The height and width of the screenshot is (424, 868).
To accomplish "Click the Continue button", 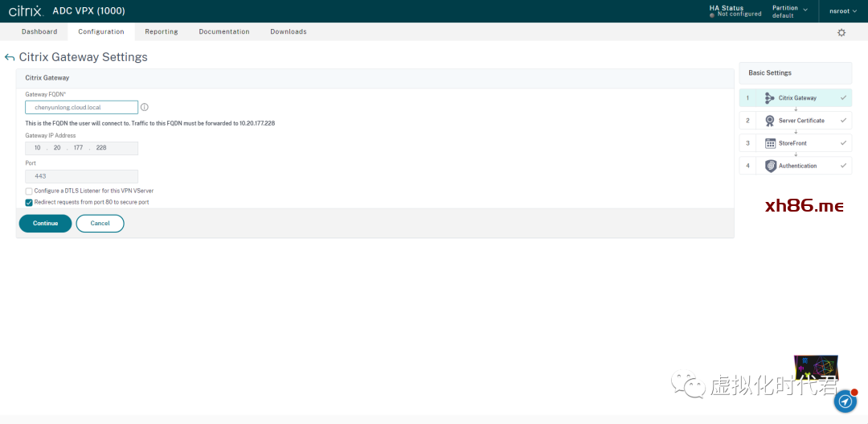I will coord(45,224).
